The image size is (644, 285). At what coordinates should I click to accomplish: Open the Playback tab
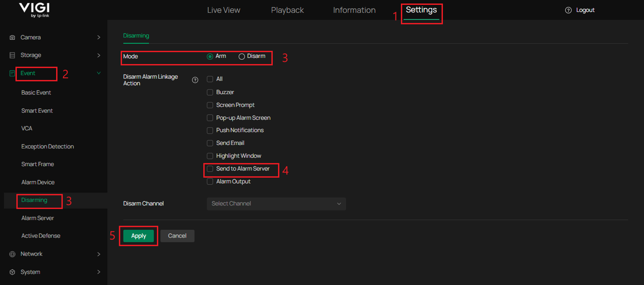coord(288,10)
